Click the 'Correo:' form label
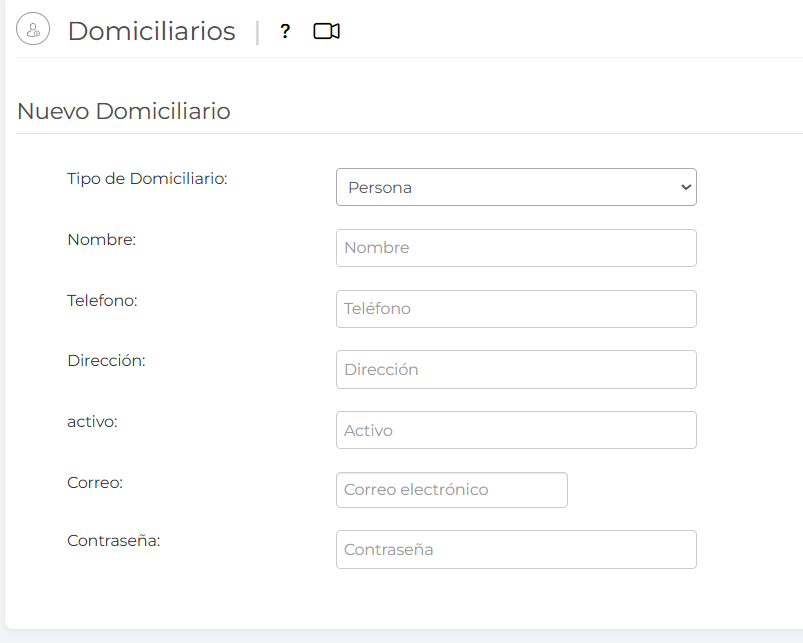 point(95,482)
